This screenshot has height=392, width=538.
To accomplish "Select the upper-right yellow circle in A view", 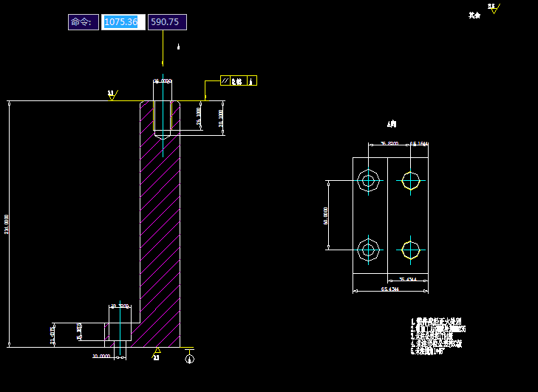I will (411, 181).
